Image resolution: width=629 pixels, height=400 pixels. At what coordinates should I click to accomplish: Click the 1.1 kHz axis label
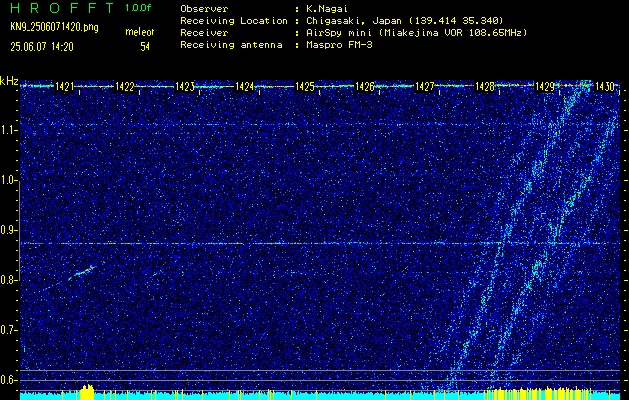point(9,130)
